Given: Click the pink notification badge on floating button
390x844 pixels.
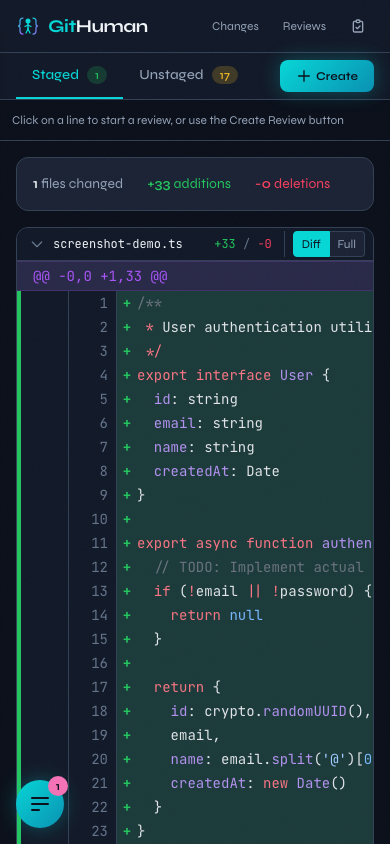Looking at the screenshot, I should [x=58, y=786].
